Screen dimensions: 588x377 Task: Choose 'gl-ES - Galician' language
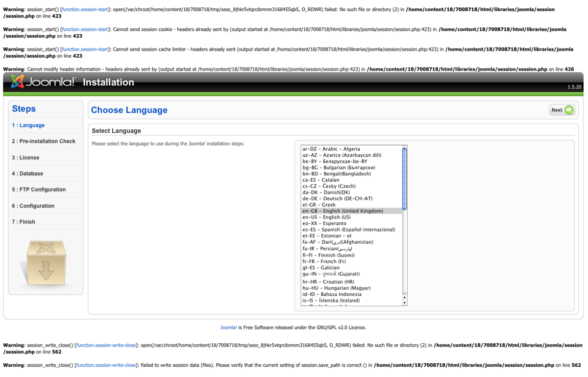coord(351,268)
